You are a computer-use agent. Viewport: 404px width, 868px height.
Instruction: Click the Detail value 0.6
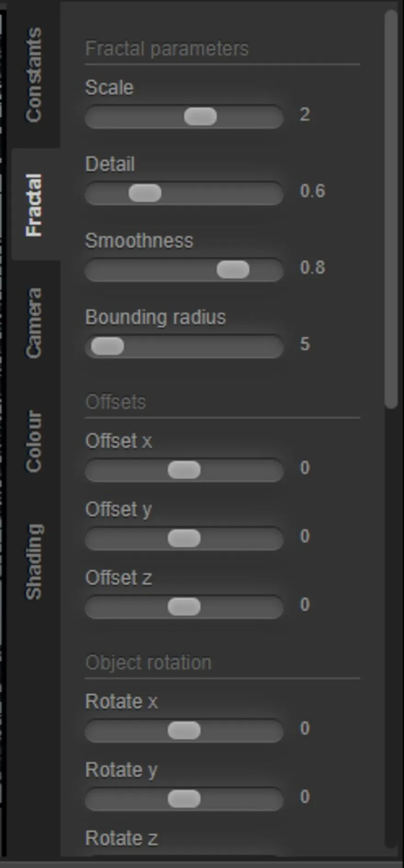click(312, 191)
